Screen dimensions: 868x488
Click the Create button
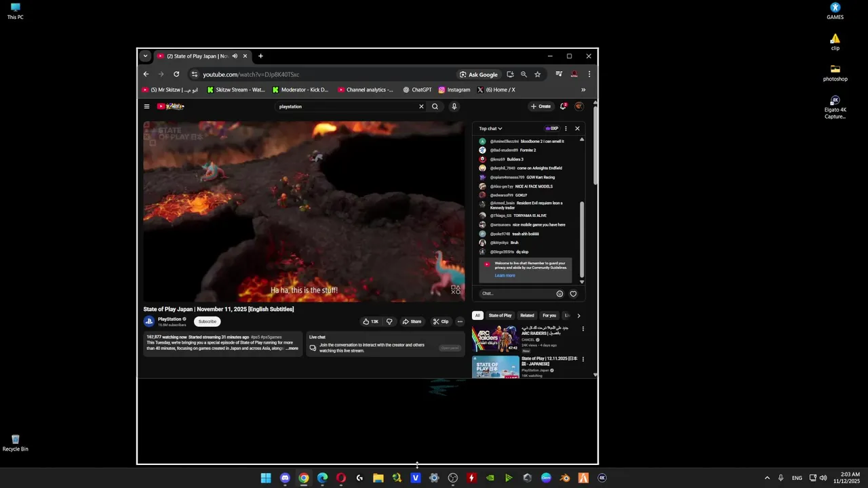541,106
